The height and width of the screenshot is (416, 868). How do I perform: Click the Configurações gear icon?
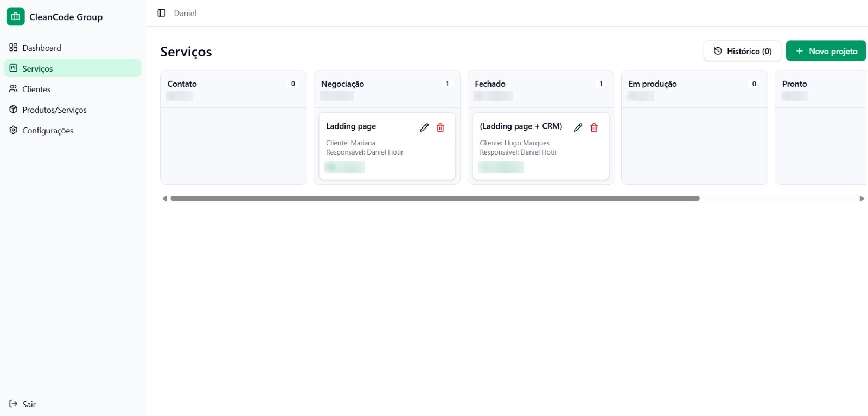pos(14,130)
